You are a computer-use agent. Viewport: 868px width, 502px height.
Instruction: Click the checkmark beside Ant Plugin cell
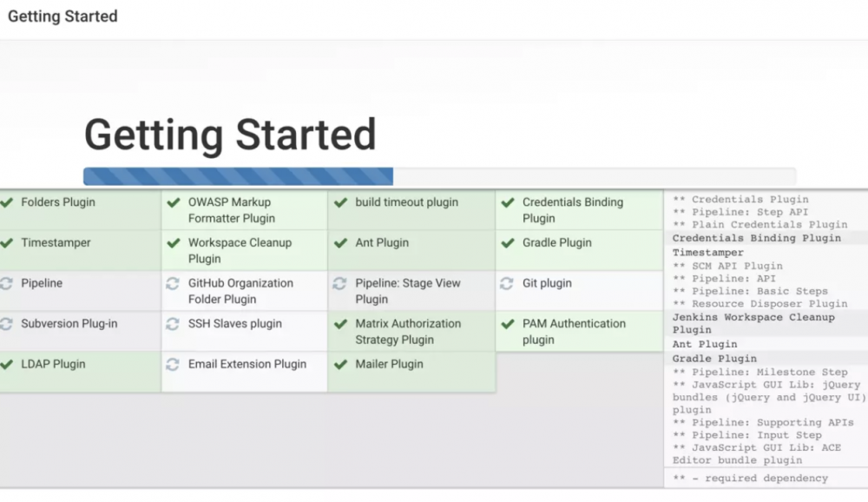[340, 243]
